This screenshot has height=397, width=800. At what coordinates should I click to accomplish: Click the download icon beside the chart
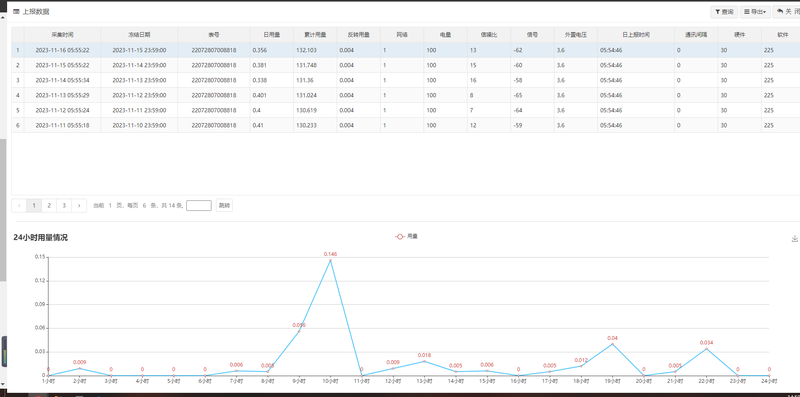coord(794,238)
